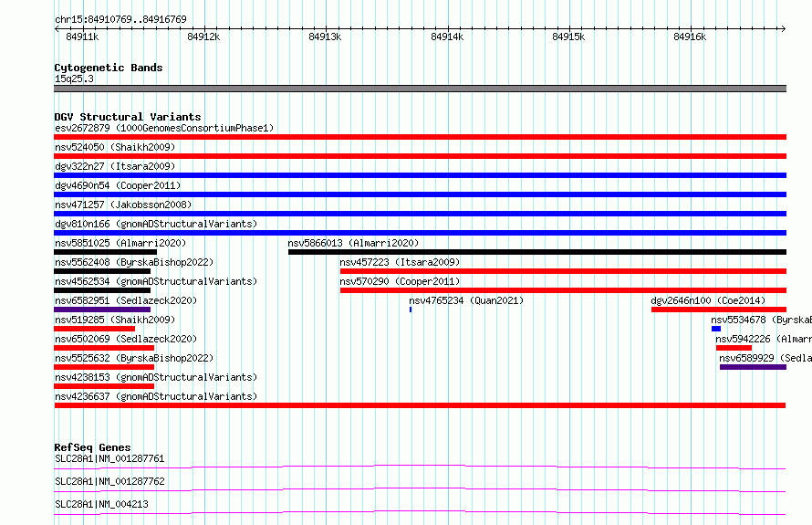This screenshot has width=812, height=525.
Task: Click the blue bar of dgv322n27
Action: tap(420, 175)
